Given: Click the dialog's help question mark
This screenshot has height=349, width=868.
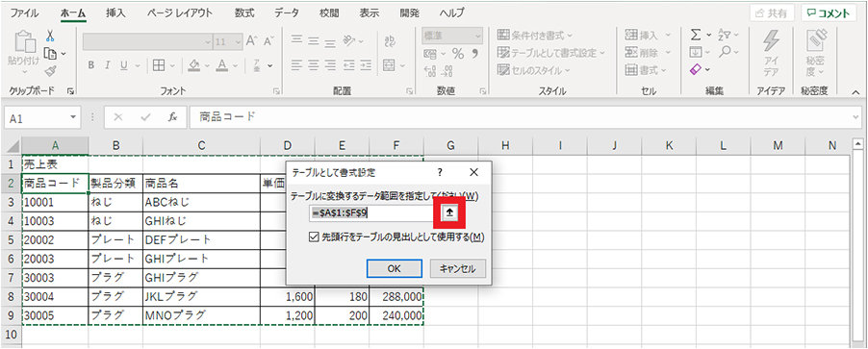Looking at the screenshot, I should (440, 172).
